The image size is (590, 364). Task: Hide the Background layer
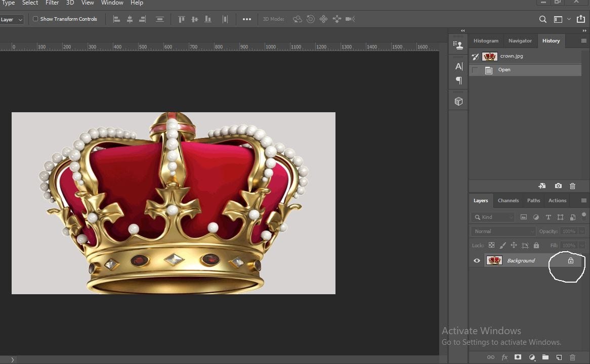coord(476,260)
